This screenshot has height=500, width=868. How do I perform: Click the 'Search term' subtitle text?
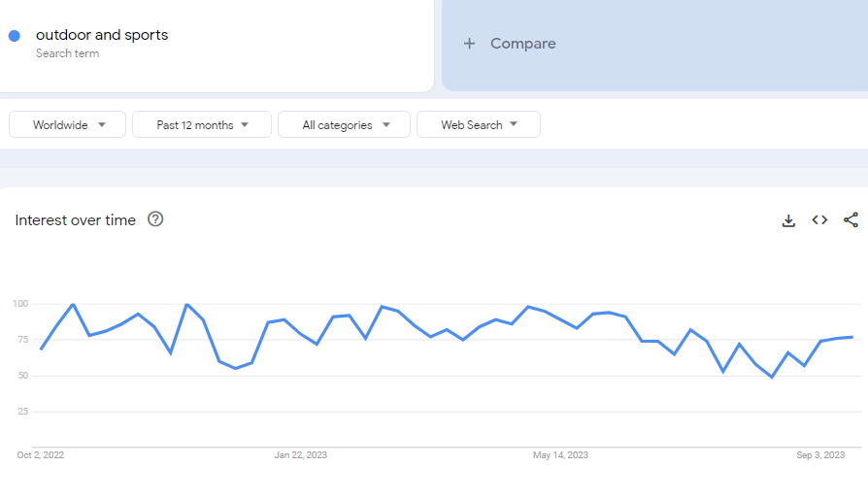67,53
